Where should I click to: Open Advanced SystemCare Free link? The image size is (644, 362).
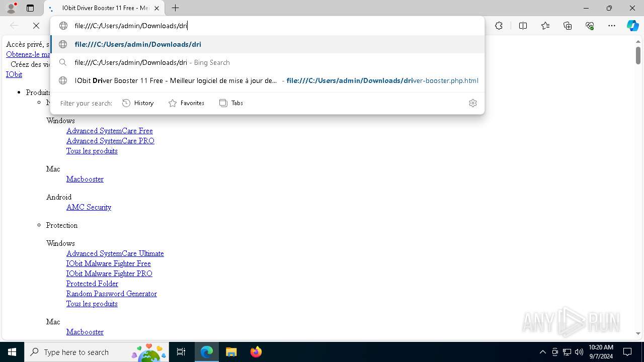(110, 131)
